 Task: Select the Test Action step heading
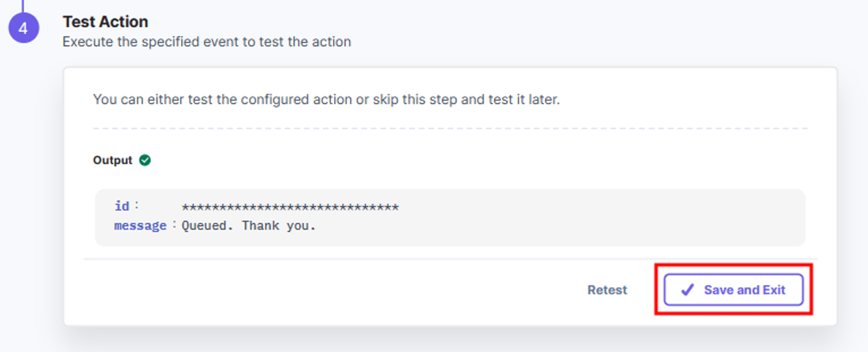click(x=106, y=22)
